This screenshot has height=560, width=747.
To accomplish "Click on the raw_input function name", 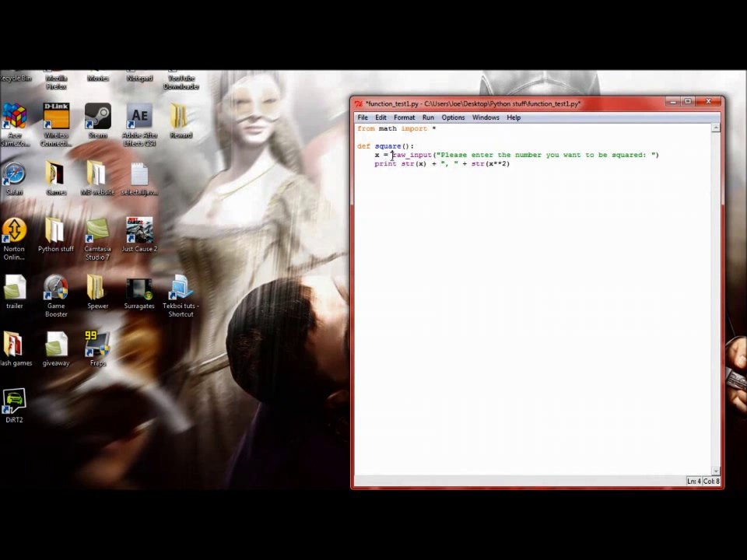I will click(x=412, y=155).
